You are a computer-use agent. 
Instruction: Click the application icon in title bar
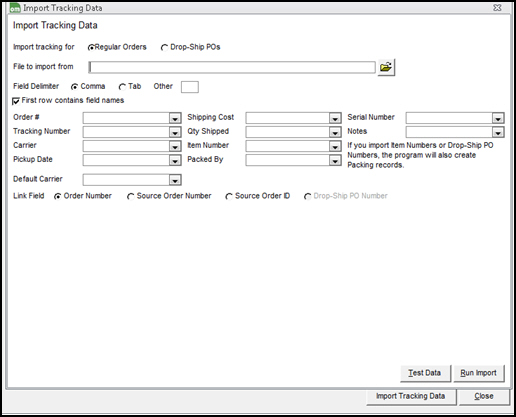tap(15, 8)
